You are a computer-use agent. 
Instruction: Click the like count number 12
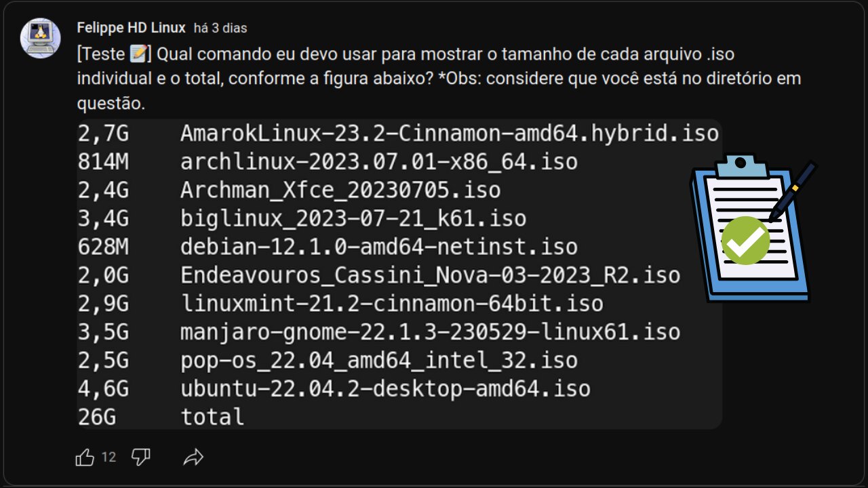point(108,457)
